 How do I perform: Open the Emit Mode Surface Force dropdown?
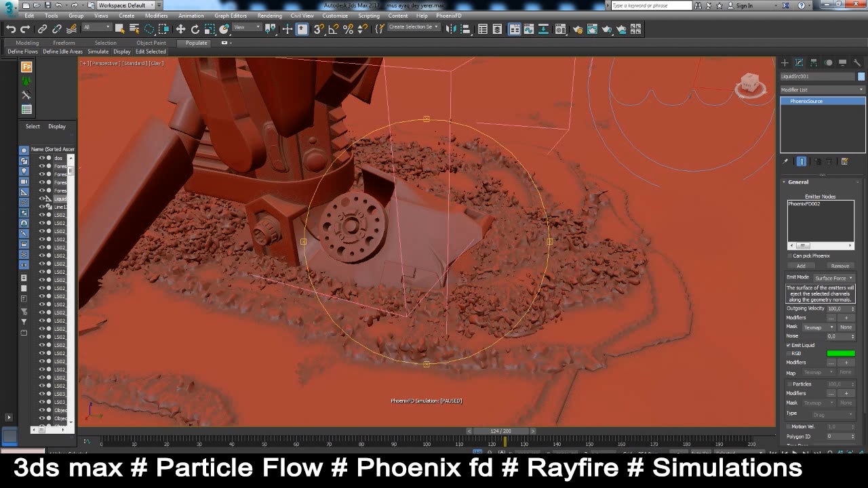point(834,278)
